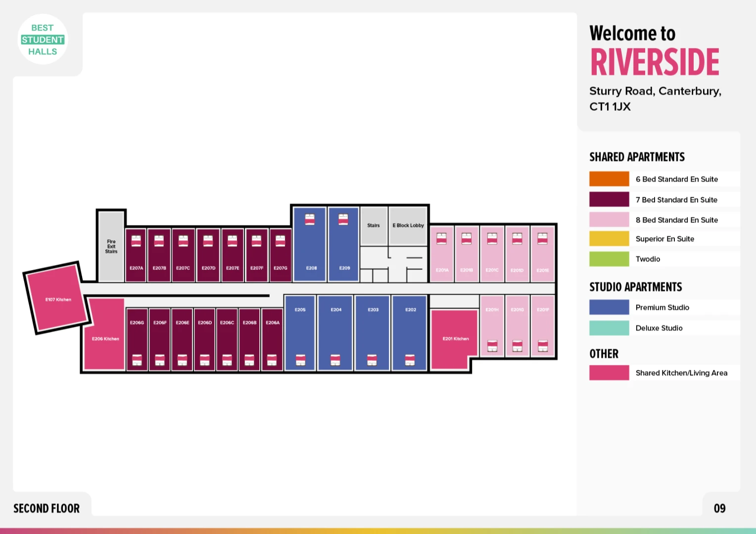
Task: Click the 'Superior En Suite' legend label
Action: coord(665,239)
